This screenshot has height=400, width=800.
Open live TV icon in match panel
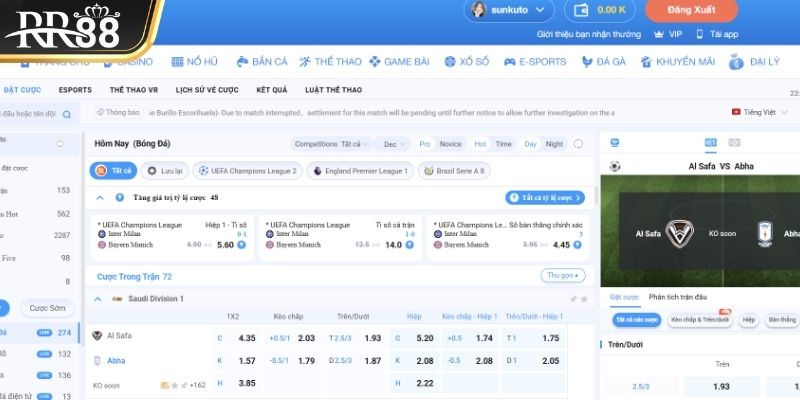615,143
